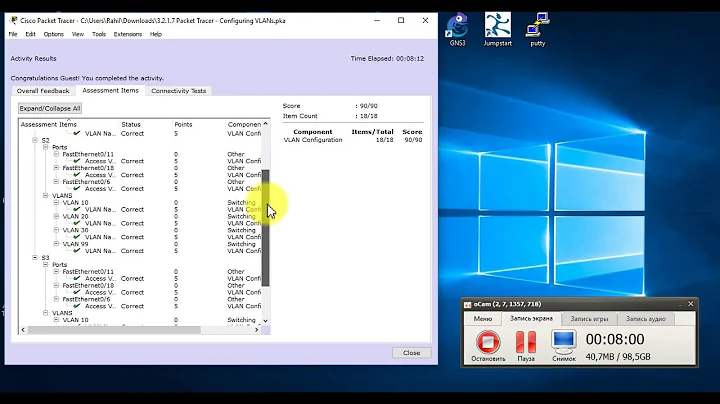Open the putty desktop shortcut
Viewport: 720px width, 404px height.
(537, 30)
